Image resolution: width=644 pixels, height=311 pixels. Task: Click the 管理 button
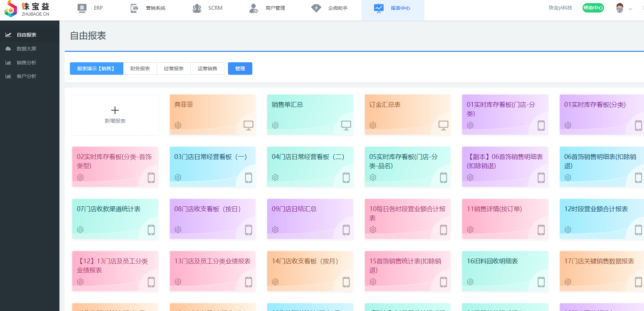click(240, 69)
